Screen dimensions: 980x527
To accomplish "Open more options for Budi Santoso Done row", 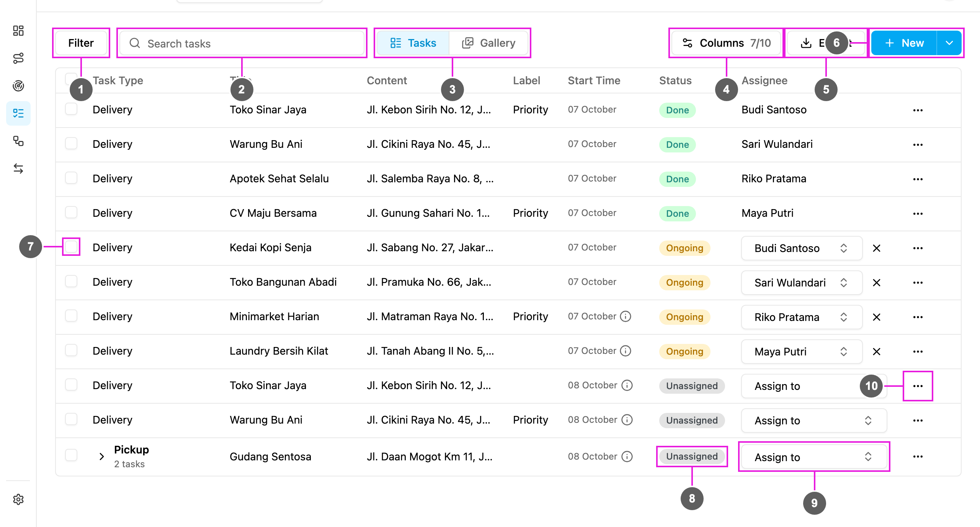I will point(918,110).
